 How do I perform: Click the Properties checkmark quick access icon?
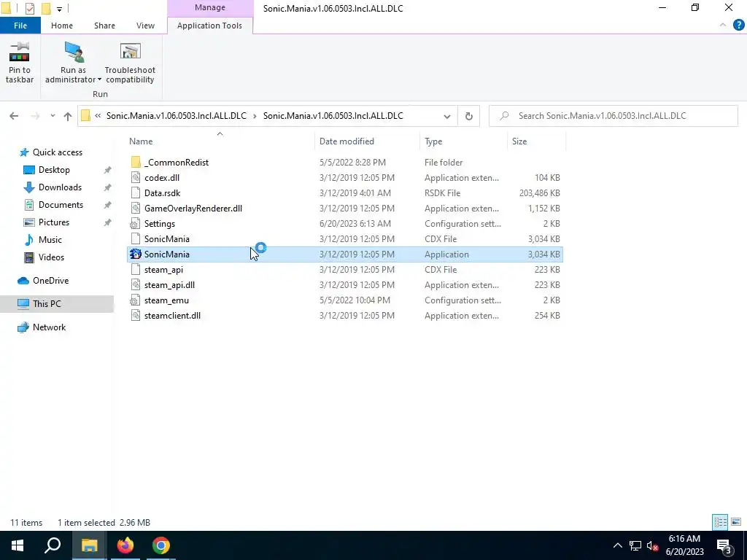[x=29, y=8]
